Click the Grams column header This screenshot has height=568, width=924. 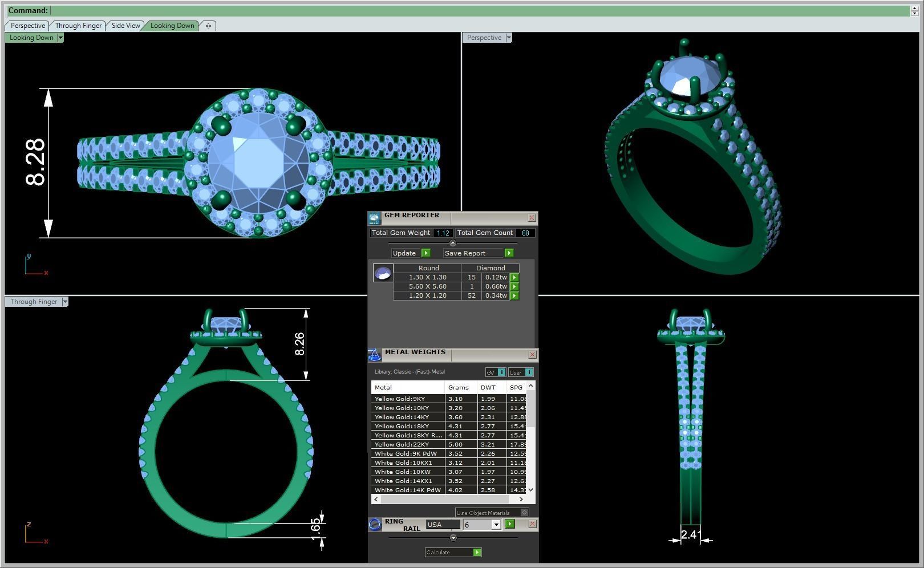(x=461, y=387)
